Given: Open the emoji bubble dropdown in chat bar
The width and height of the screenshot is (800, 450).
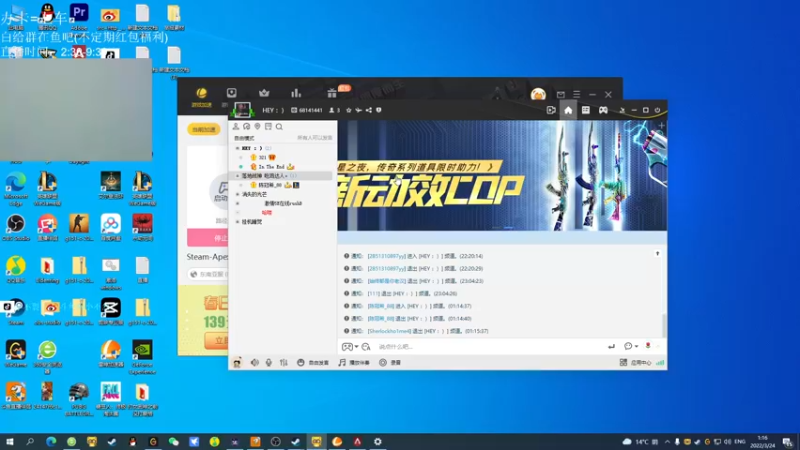Looking at the screenshot, I should 631,346.
